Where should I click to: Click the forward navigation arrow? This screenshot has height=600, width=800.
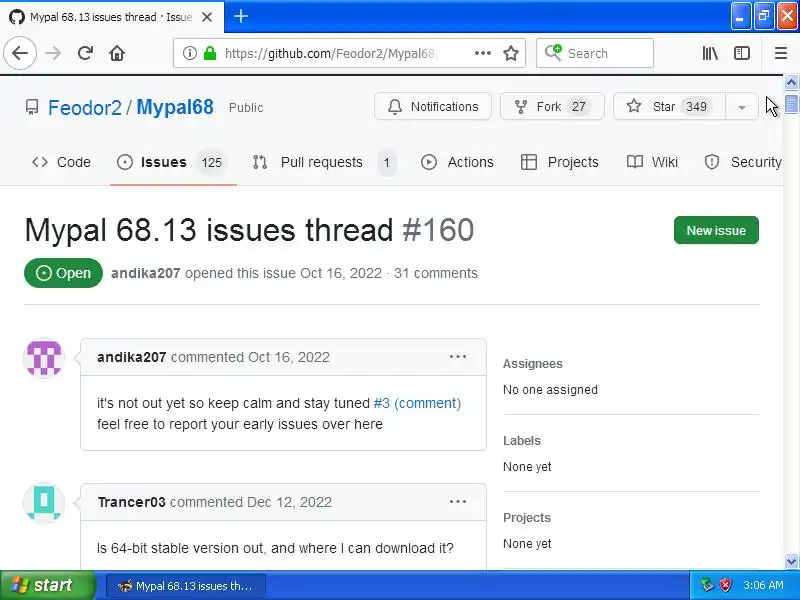tap(53, 53)
